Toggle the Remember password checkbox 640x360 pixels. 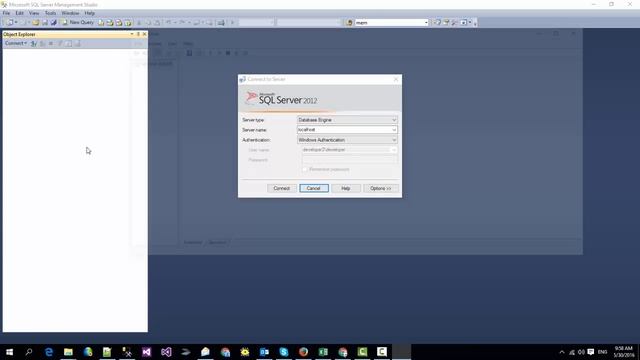304,169
